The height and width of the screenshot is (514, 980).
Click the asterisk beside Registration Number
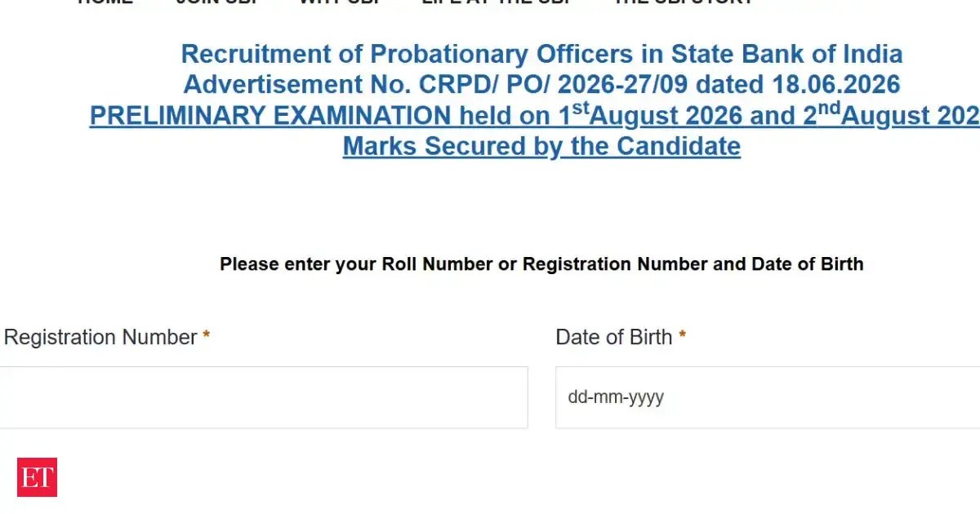[x=207, y=335]
